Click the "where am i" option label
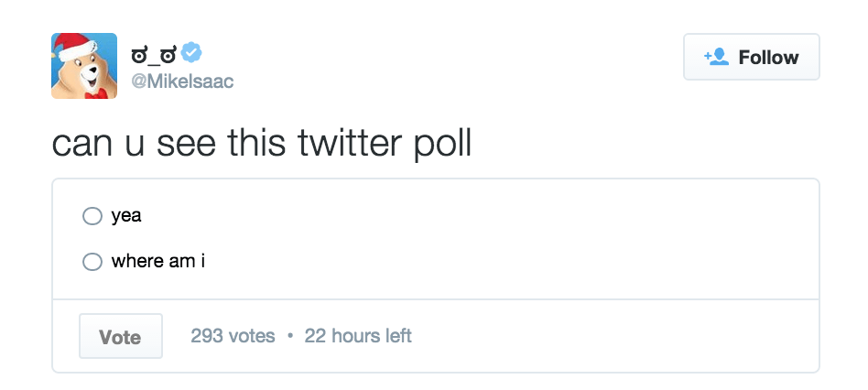This screenshot has width=868, height=390. tap(158, 262)
